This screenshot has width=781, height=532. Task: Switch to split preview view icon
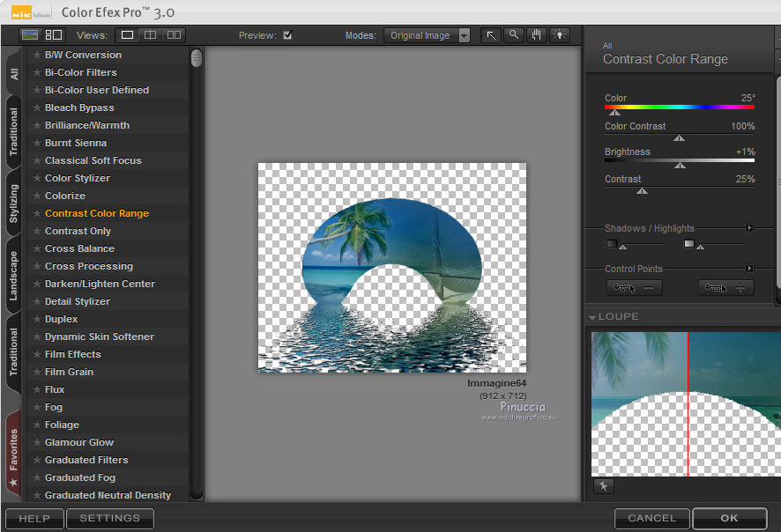[151, 35]
